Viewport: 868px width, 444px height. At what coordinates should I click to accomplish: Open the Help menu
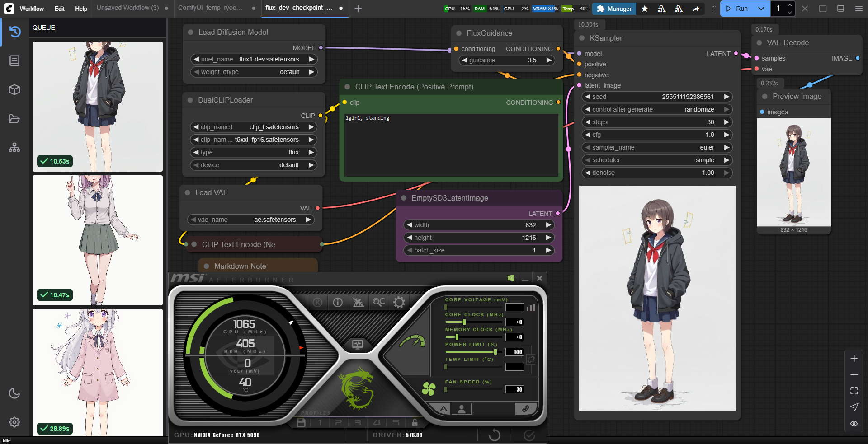[x=81, y=9]
